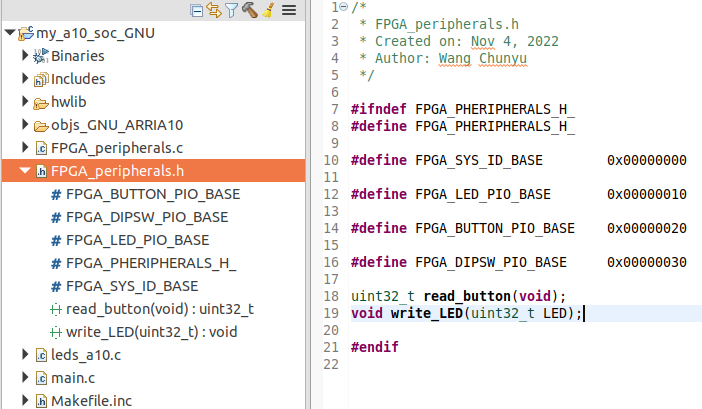
Task: Expand the leds_a10.c file node
Action: coord(25,354)
